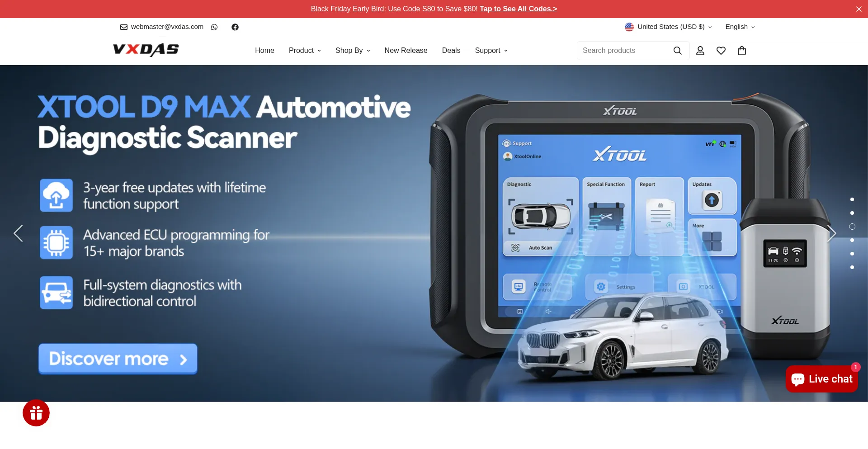Click into the Search products field
This screenshot has width=868, height=449.
pos(624,51)
